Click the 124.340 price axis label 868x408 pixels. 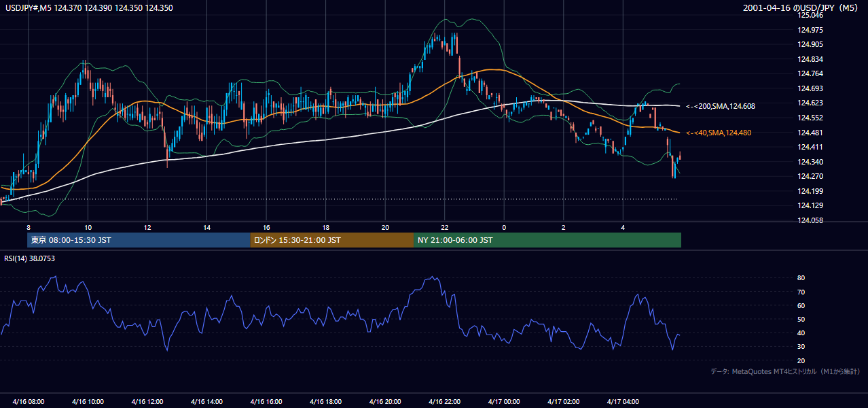click(x=810, y=162)
